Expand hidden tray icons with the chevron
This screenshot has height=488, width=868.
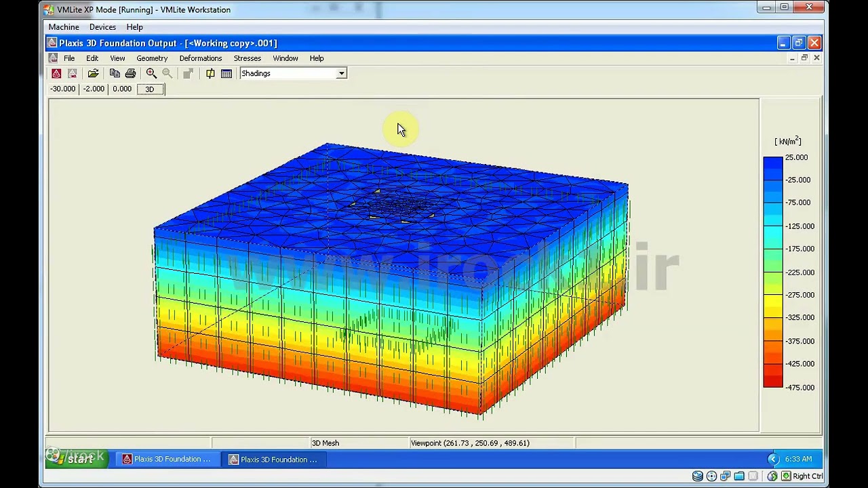[772, 459]
